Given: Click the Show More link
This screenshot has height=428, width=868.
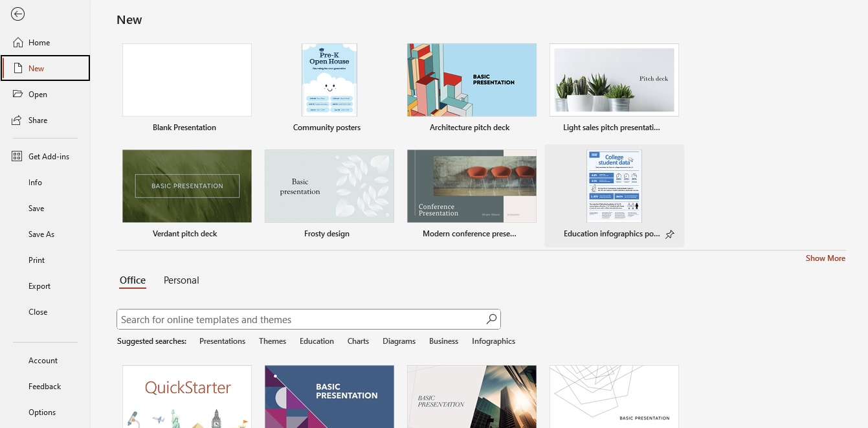Looking at the screenshot, I should 825,258.
